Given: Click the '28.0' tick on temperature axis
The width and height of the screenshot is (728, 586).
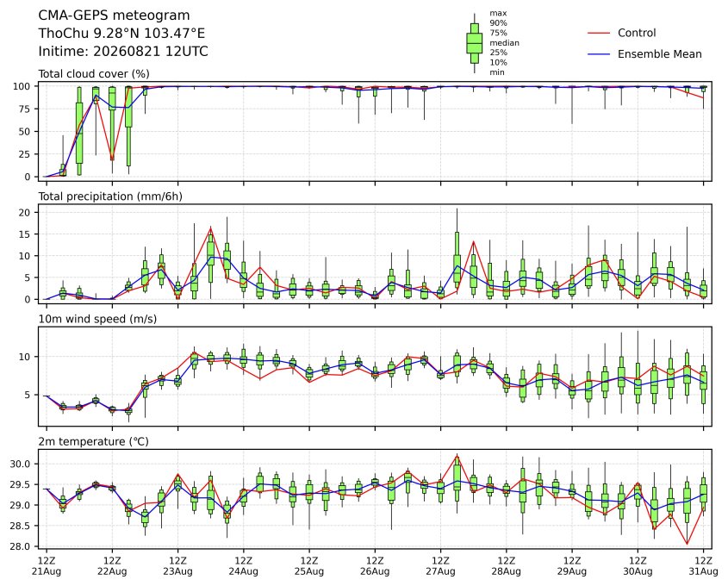Looking at the screenshot, I should point(21,546).
